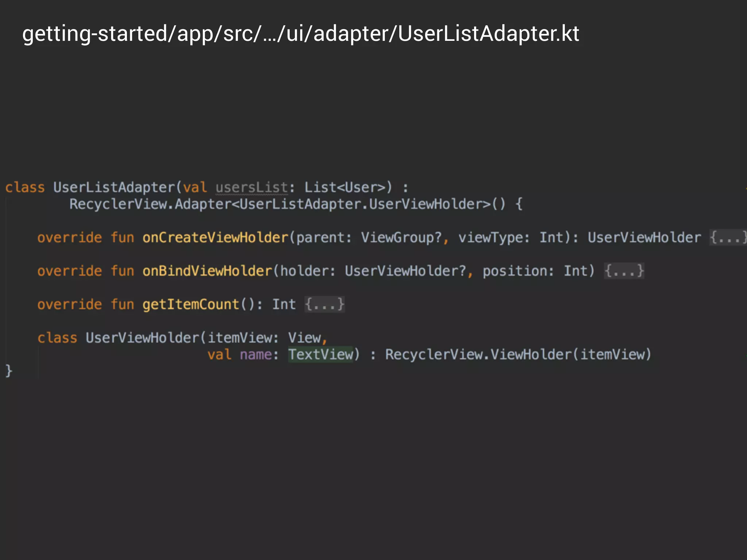Click the highlighted TextView type
747x560 pixels.
321,354
